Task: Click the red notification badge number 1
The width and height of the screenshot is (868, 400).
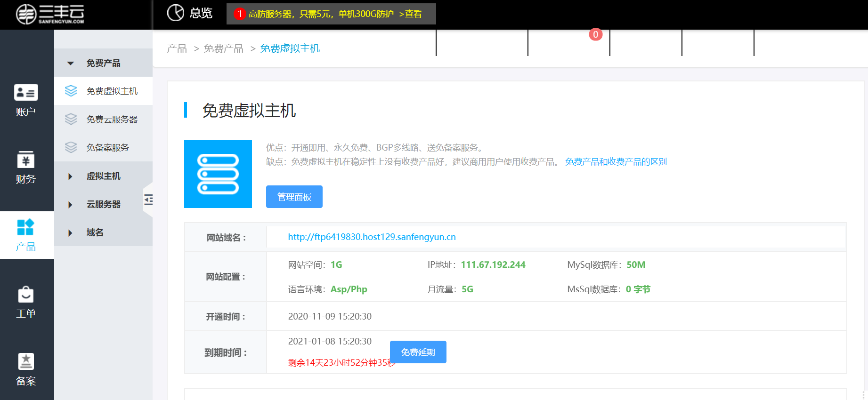Action: click(x=240, y=14)
